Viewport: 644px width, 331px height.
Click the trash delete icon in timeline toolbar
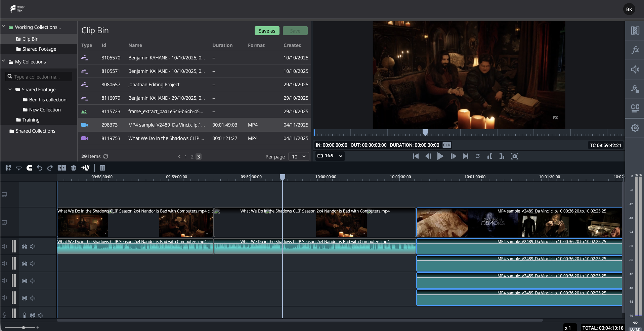click(74, 168)
